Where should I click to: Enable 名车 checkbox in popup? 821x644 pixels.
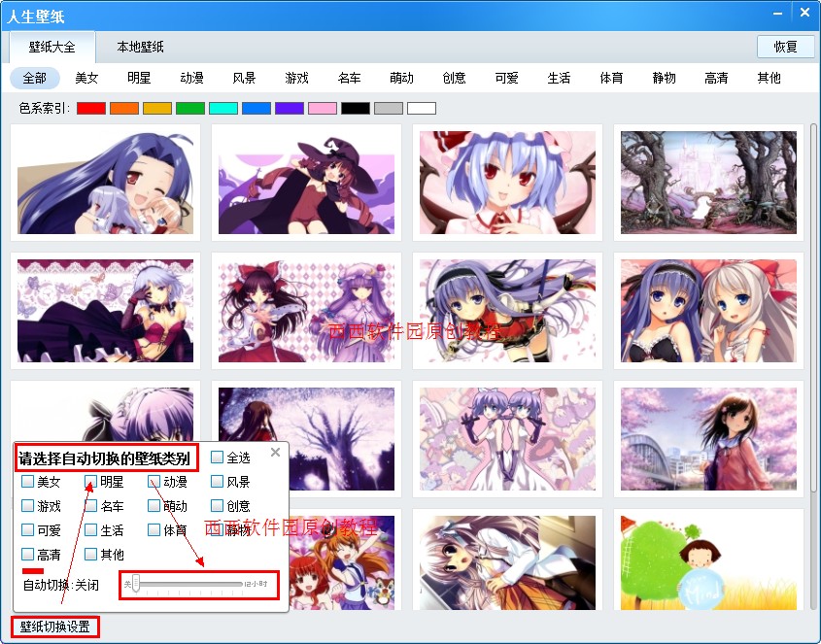pos(91,505)
